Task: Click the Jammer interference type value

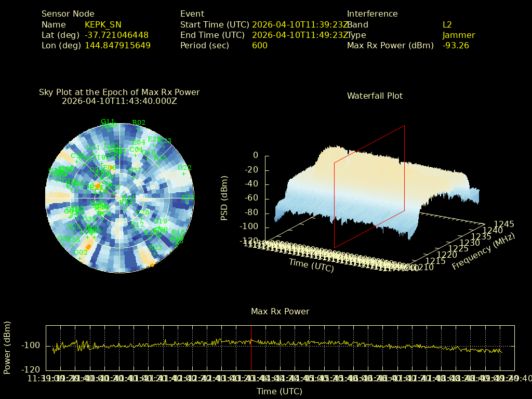Action: tap(458, 35)
